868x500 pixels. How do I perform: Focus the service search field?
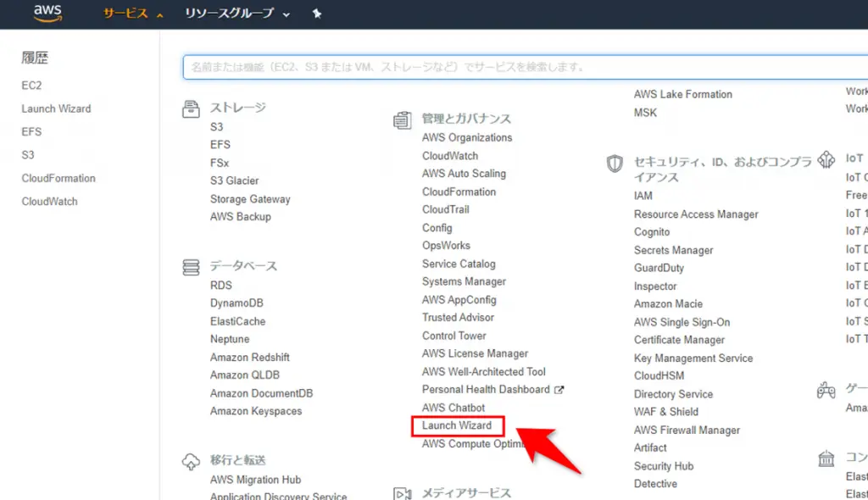click(525, 67)
